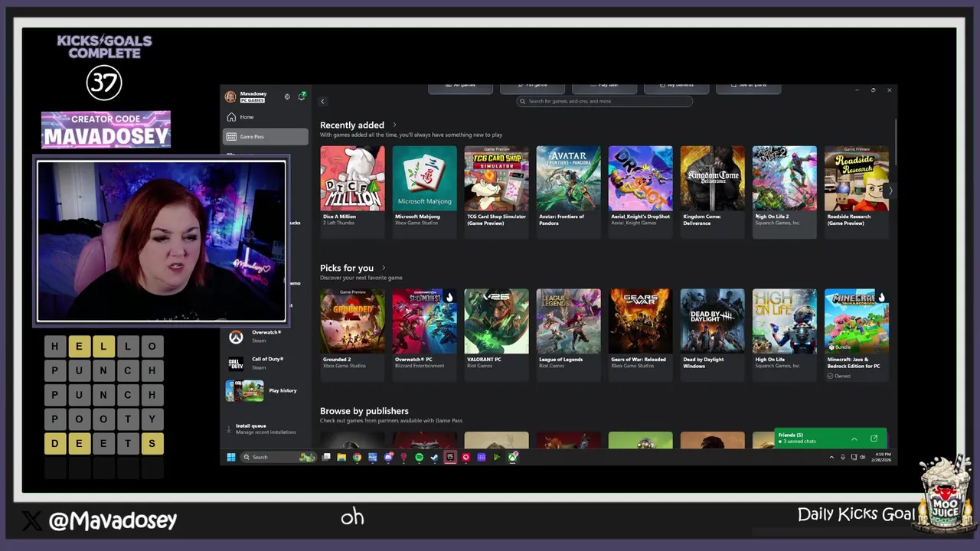
Task: Click 'Discover your next favorite game' subtitle
Action: tap(361, 278)
